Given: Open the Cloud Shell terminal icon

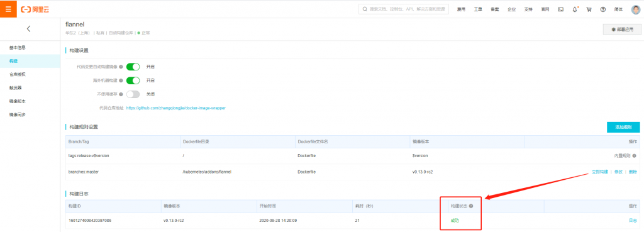Looking at the screenshot, I should 560,9.
